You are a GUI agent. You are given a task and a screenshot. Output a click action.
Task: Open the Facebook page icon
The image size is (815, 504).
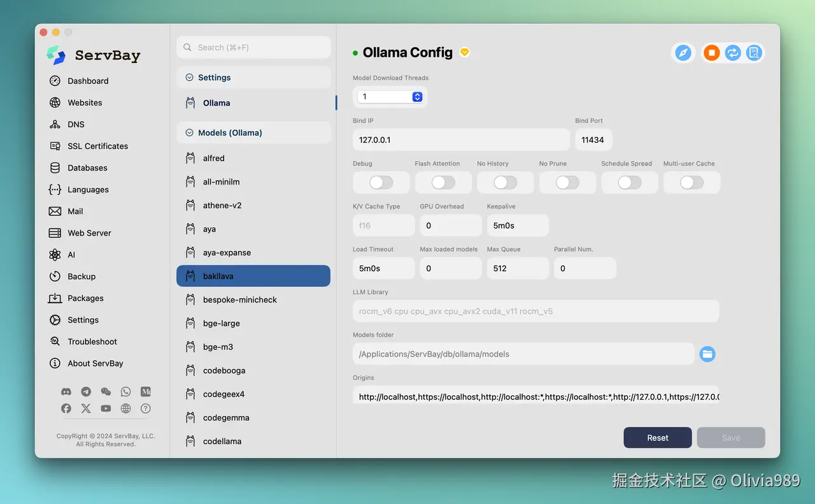tap(66, 409)
